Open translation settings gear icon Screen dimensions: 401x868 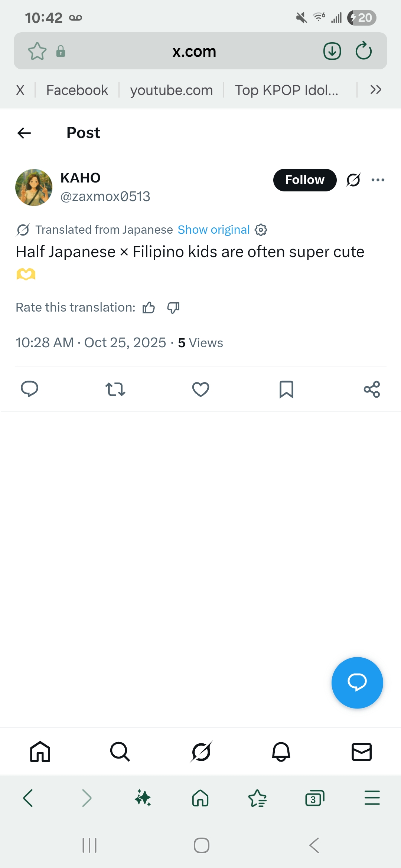tap(261, 230)
